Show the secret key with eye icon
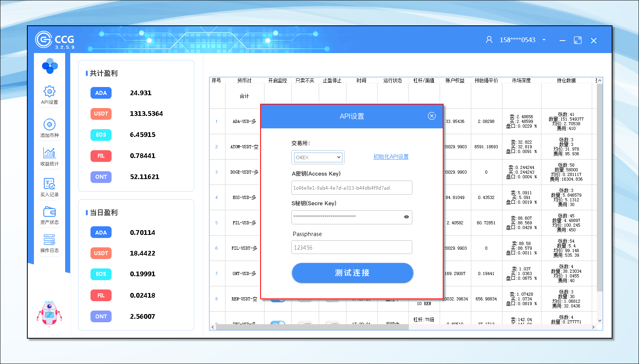The image size is (639, 364). pos(406,217)
